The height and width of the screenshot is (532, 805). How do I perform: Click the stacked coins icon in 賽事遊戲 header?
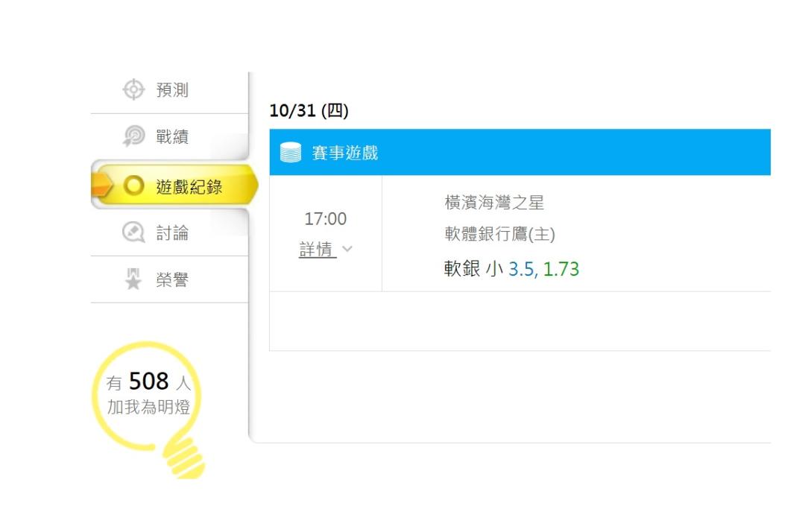pos(291,152)
